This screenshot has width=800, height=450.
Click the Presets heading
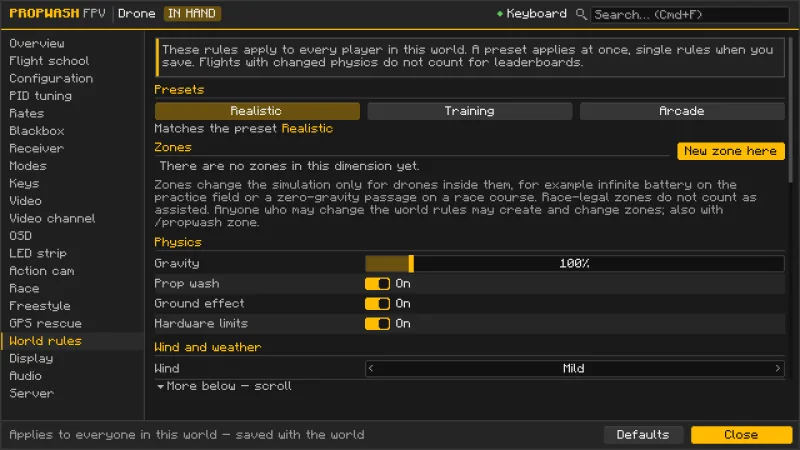click(179, 90)
